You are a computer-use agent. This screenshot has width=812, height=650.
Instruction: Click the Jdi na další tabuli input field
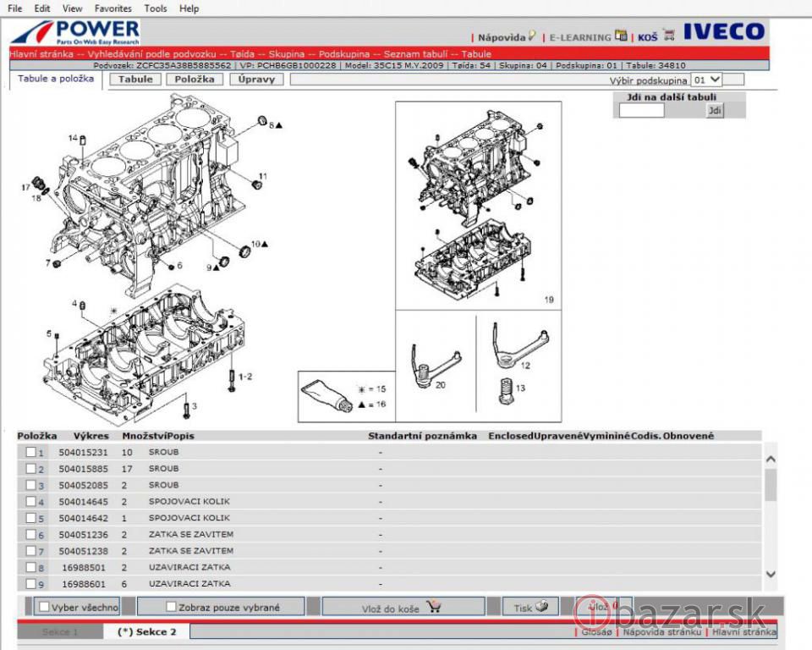(x=641, y=111)
